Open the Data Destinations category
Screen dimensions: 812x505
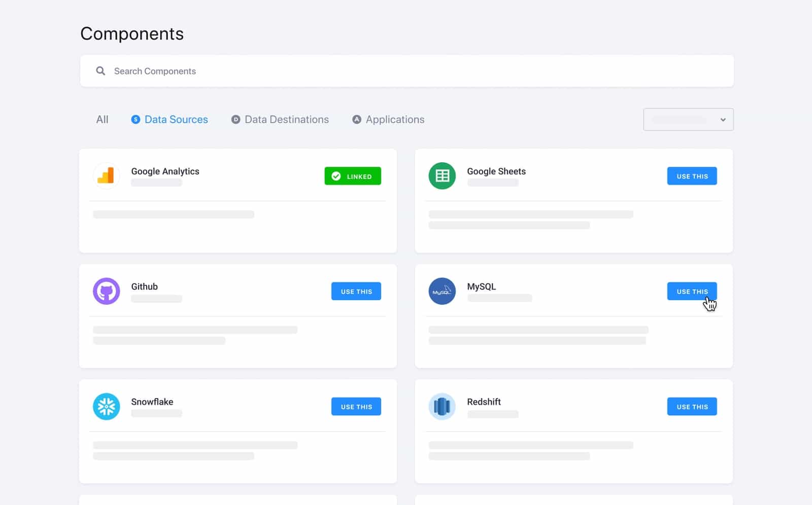tap(286, 119)
